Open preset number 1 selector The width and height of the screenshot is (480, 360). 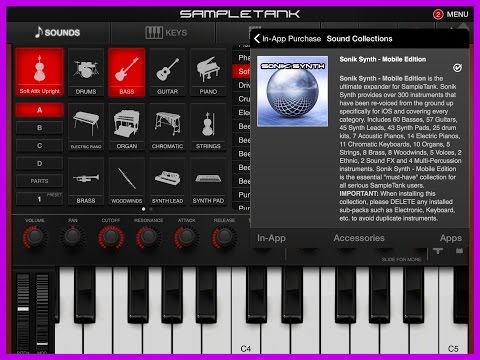click(39, 199)
